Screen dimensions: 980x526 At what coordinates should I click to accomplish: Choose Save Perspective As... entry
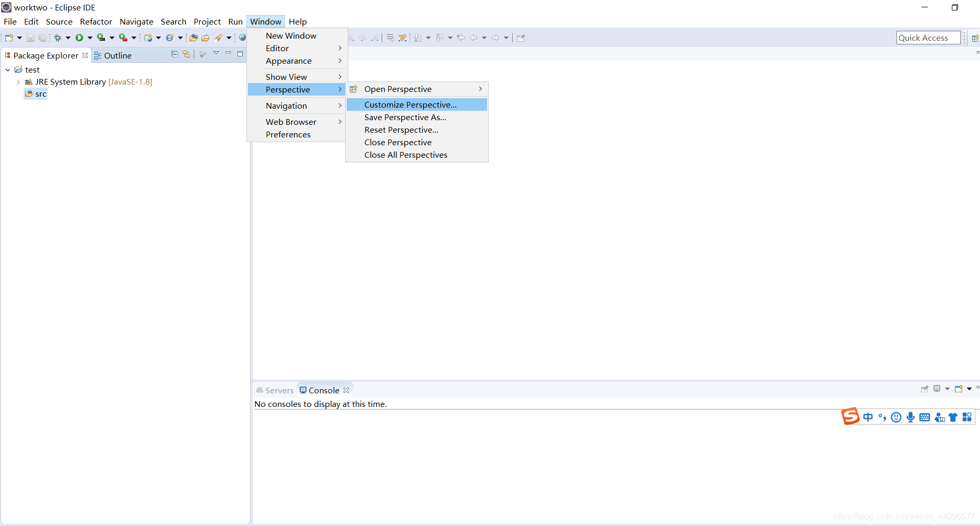417,117
